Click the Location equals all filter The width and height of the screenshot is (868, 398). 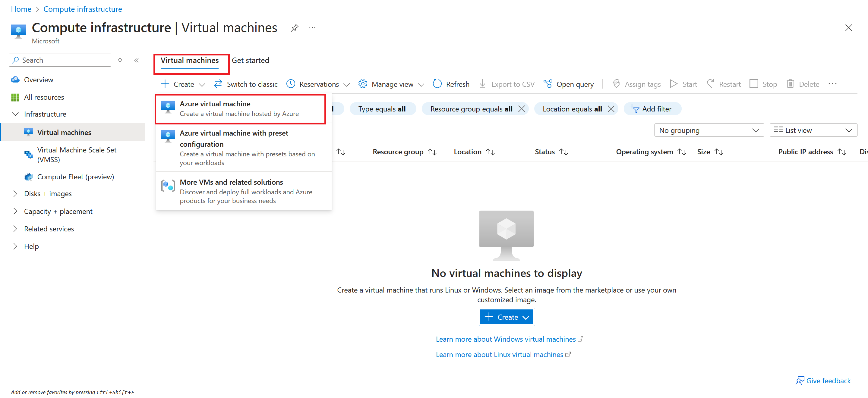(572, 109)
